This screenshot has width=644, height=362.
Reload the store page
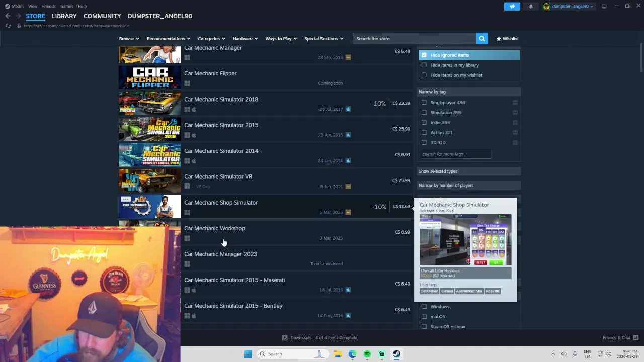point(8,26)
